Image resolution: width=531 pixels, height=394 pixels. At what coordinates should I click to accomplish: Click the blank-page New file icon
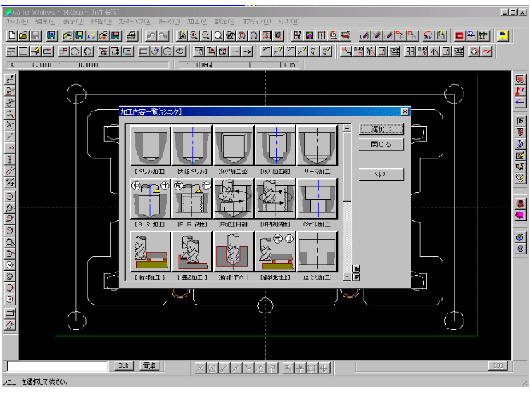point(12,36)
